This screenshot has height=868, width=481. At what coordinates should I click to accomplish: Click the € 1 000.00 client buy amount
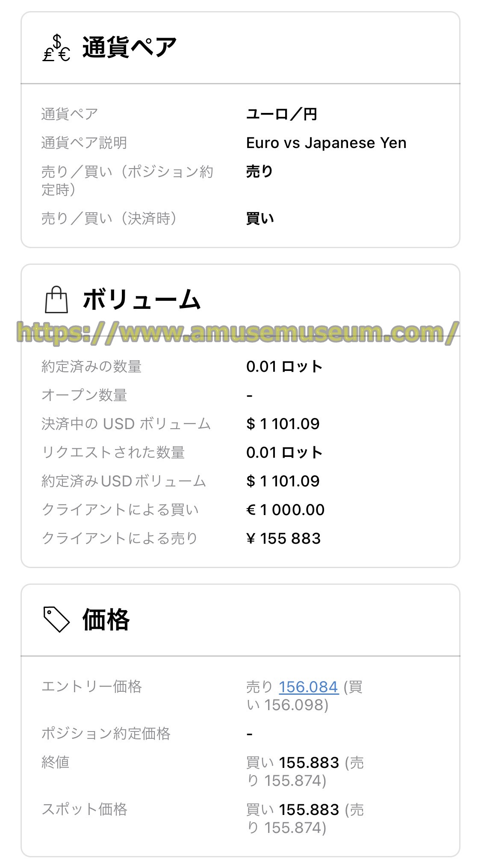286,510
